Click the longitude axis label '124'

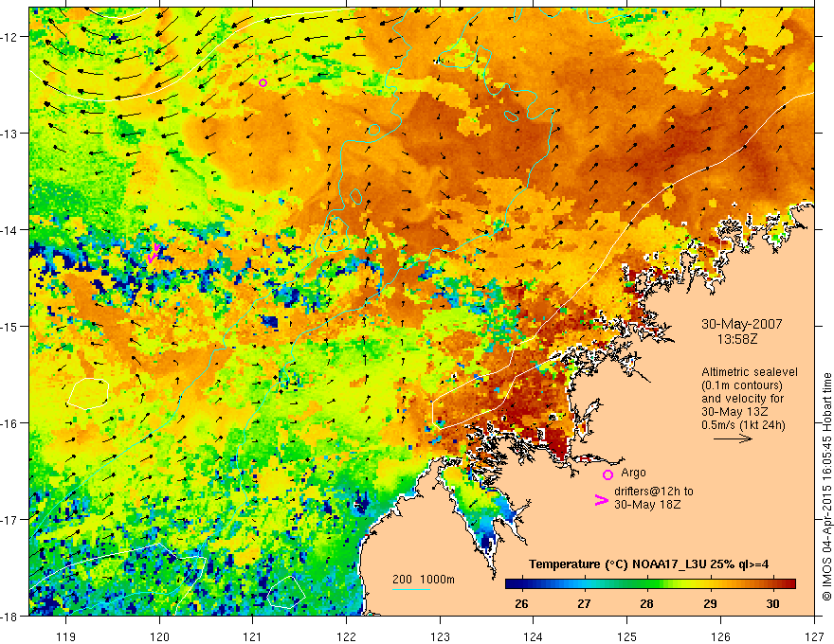pos(534,636)
